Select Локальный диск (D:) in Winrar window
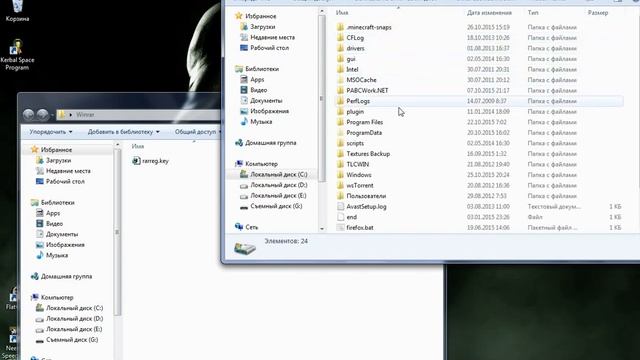 pyautogui.click(x=69, y=319)
